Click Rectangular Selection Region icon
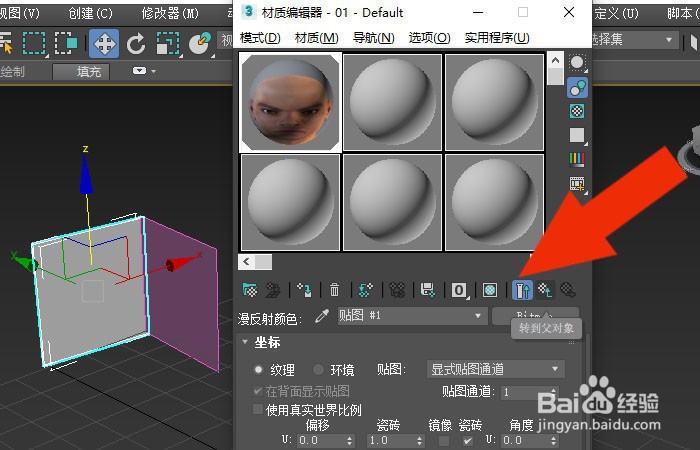Screen dimensions: 700x450 35,44
